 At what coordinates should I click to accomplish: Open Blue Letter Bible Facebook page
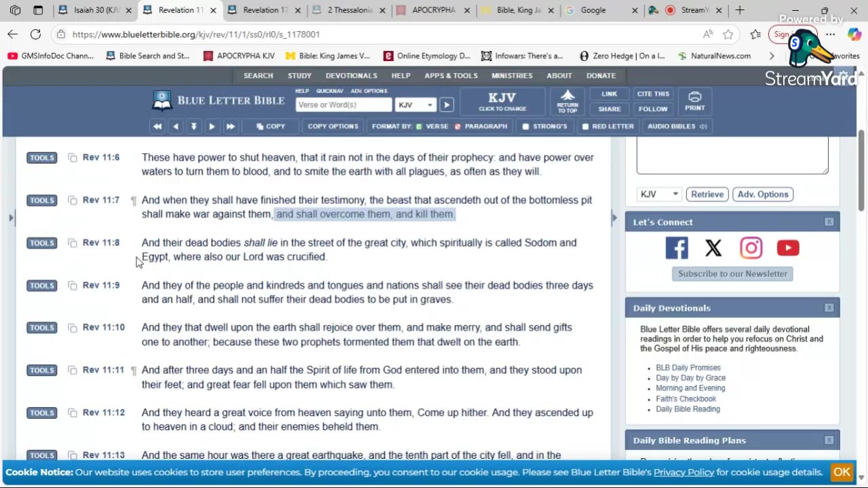click(x=676, y=248)
